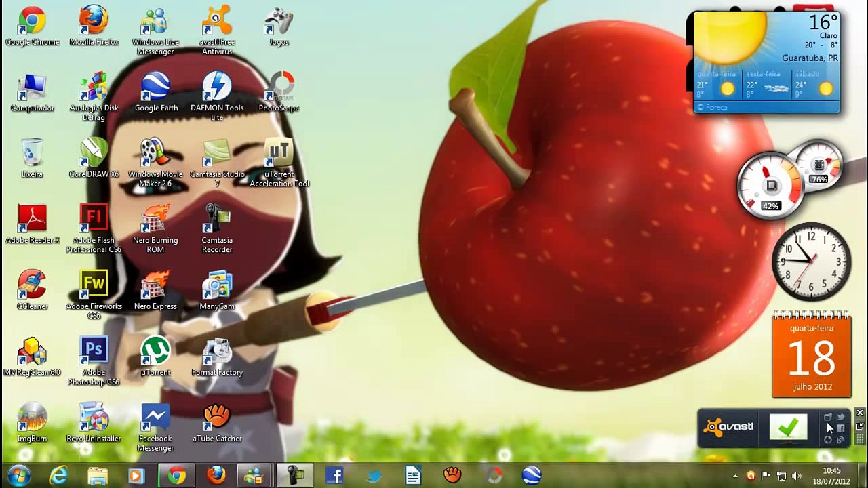
Task: Select the Nero Burning ROM desktop icon
Action: pyautogui.click(x=155, y=230)
